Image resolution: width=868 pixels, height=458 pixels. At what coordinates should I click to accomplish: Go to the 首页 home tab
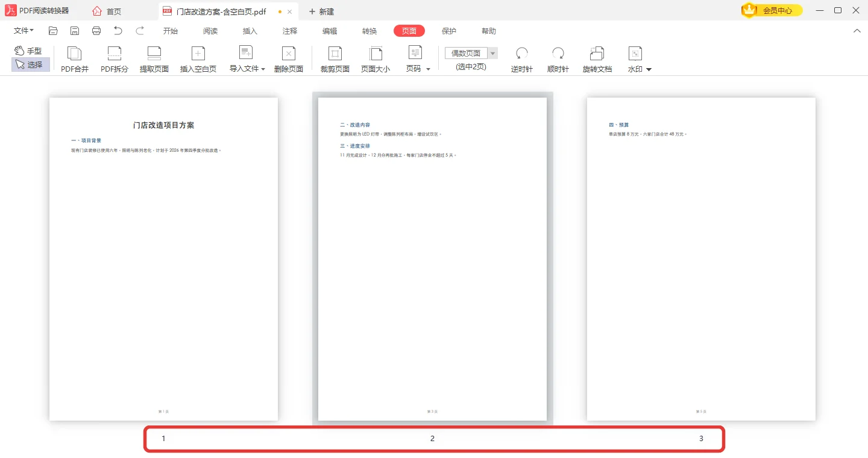107,11
